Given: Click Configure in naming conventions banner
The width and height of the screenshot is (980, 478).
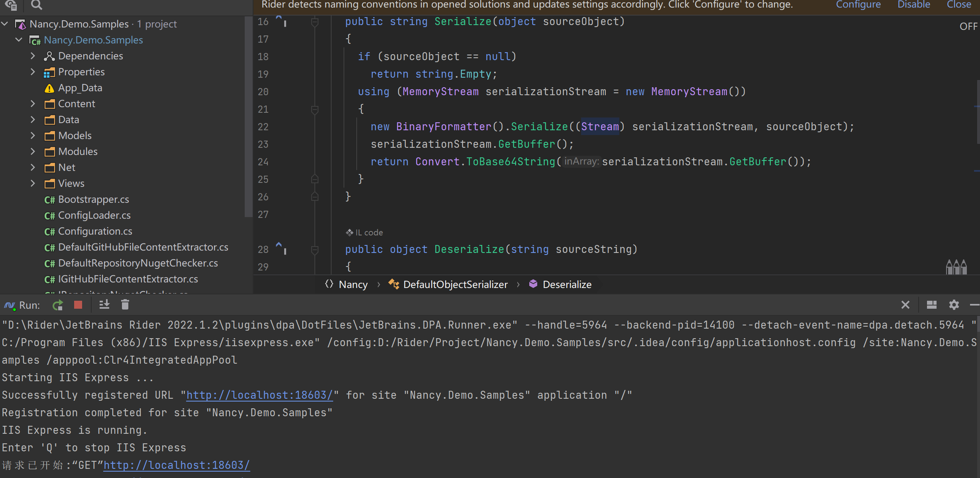Looking at the screenshot, I should (x=858, y=5).
